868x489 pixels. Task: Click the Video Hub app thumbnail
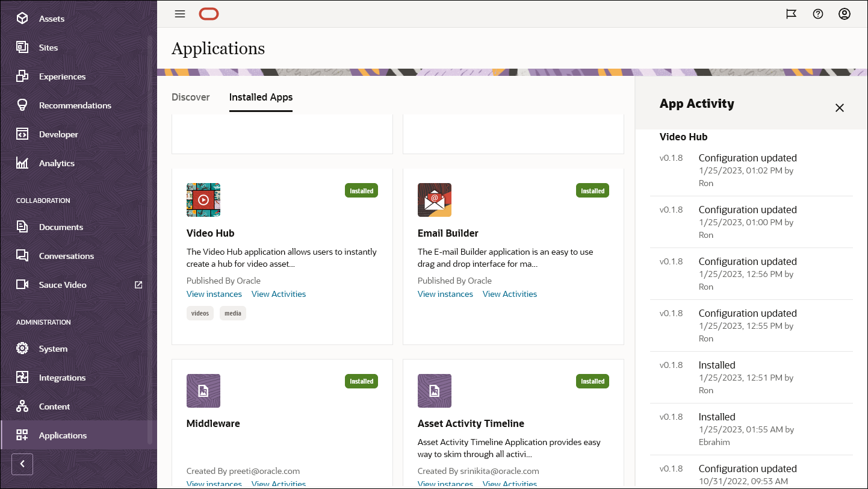203,199
